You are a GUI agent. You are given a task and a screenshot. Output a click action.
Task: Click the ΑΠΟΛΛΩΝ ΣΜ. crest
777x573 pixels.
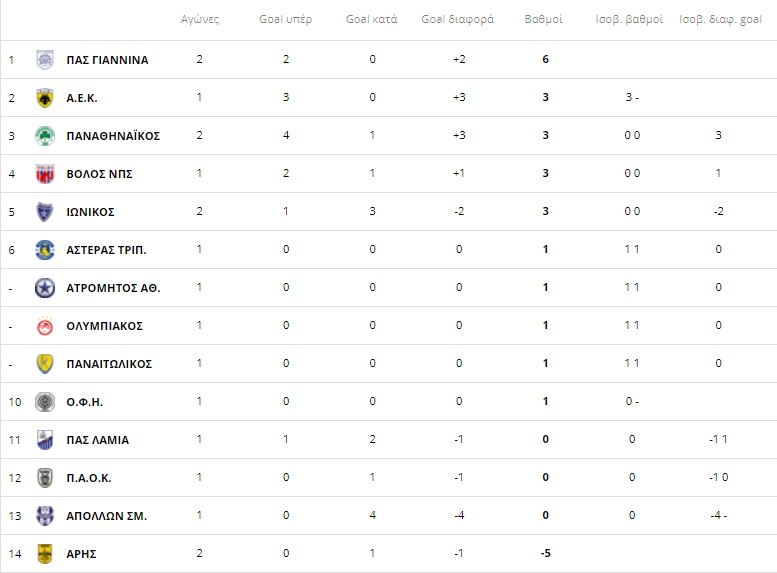point(45,516)
